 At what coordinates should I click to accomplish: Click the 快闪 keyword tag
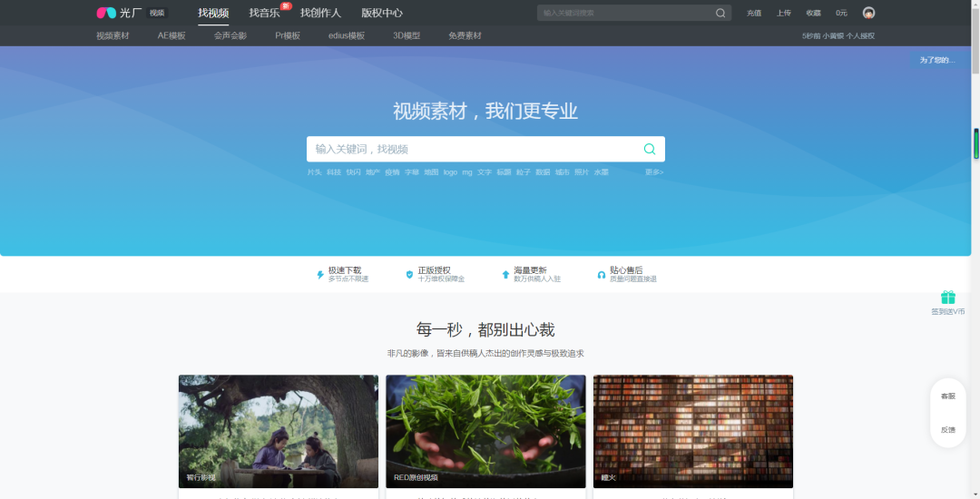click(353, 171)
